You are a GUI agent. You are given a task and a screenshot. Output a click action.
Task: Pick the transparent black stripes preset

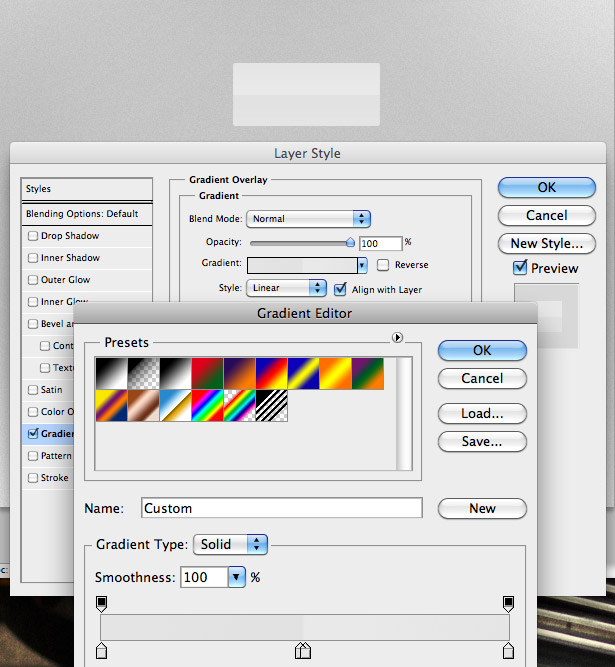[x=271, y=405]
